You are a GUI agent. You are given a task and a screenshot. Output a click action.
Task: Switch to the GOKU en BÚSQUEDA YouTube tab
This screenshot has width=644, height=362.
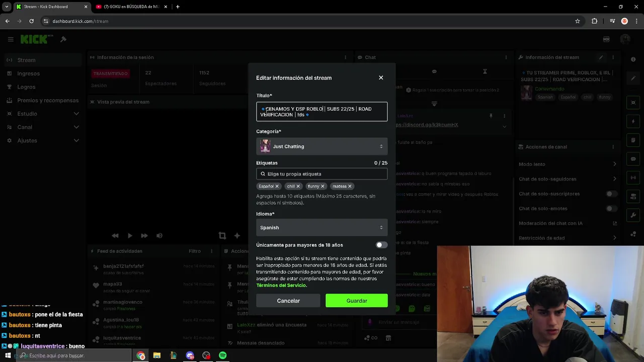[131, 7]
